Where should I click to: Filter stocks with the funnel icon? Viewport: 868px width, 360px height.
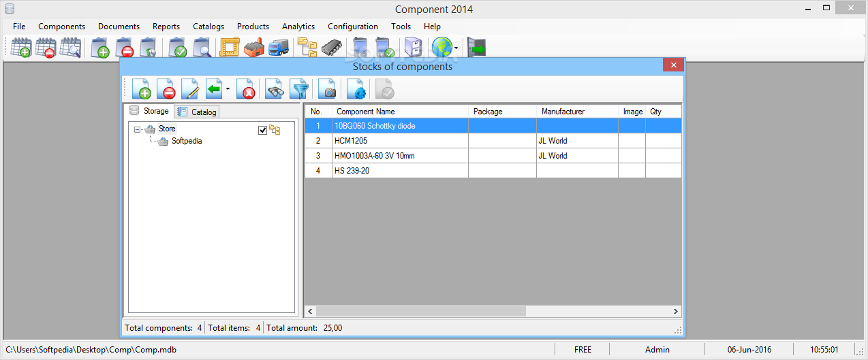coord(299,89)
